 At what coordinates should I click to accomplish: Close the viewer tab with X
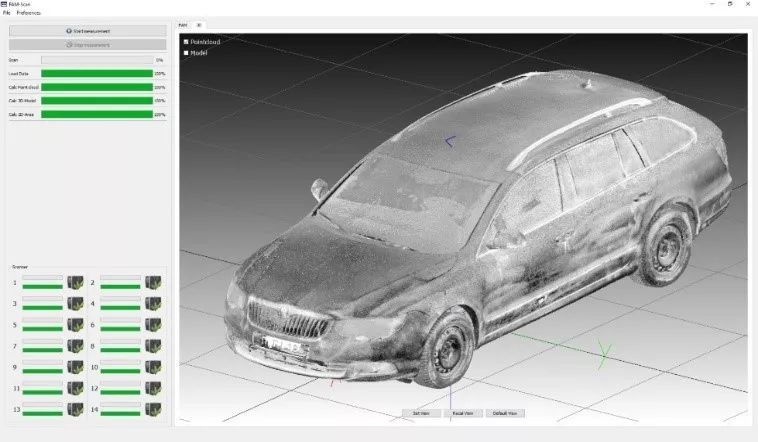[199, 25]
